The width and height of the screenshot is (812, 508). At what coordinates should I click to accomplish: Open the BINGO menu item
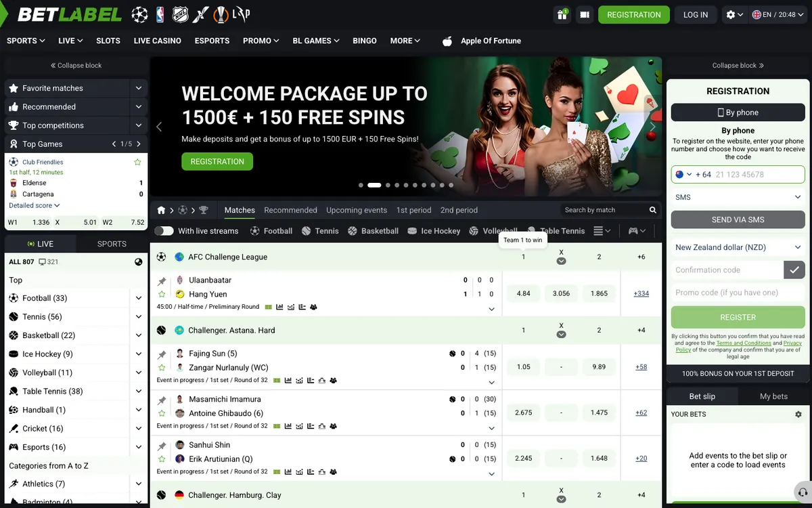tap(365, 41)
